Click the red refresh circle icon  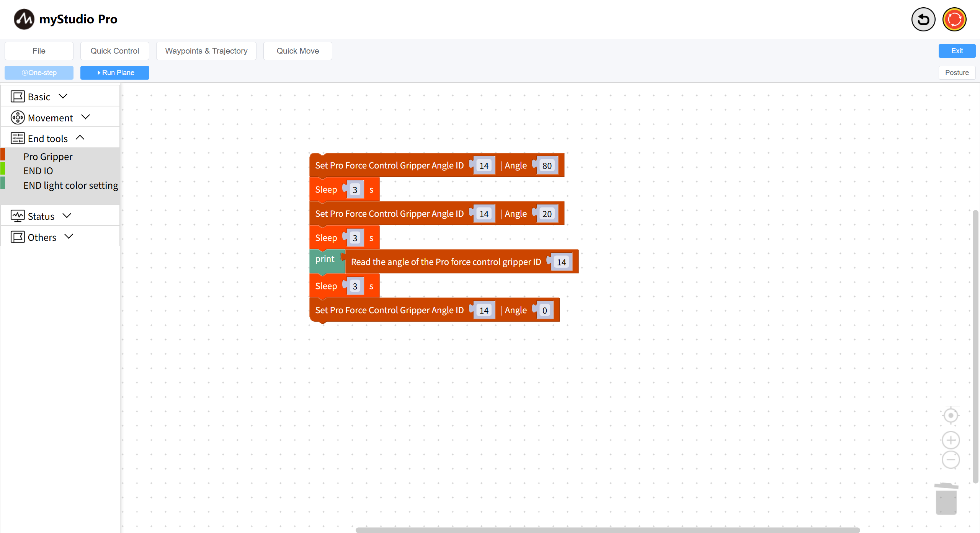954,19
